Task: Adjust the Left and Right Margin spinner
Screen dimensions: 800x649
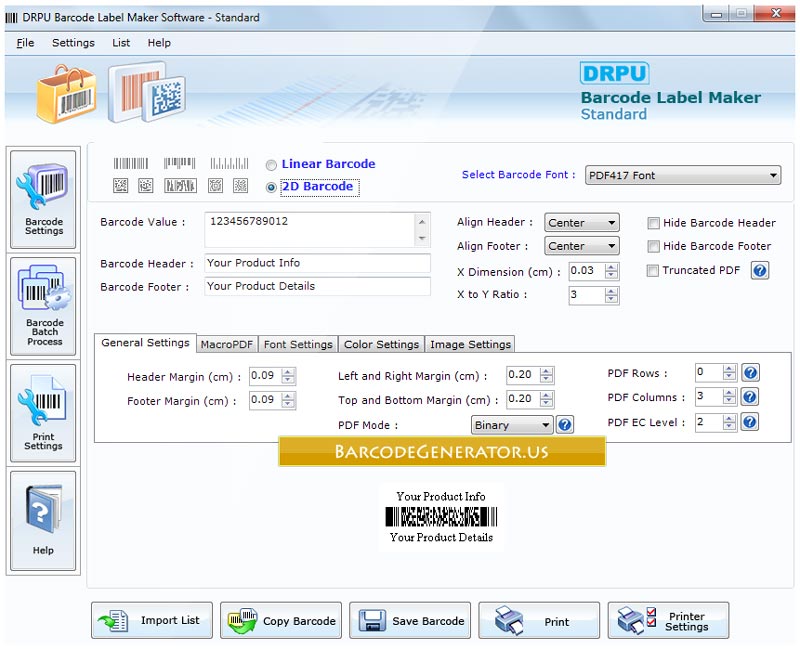Action: click(x=546, y=375)
